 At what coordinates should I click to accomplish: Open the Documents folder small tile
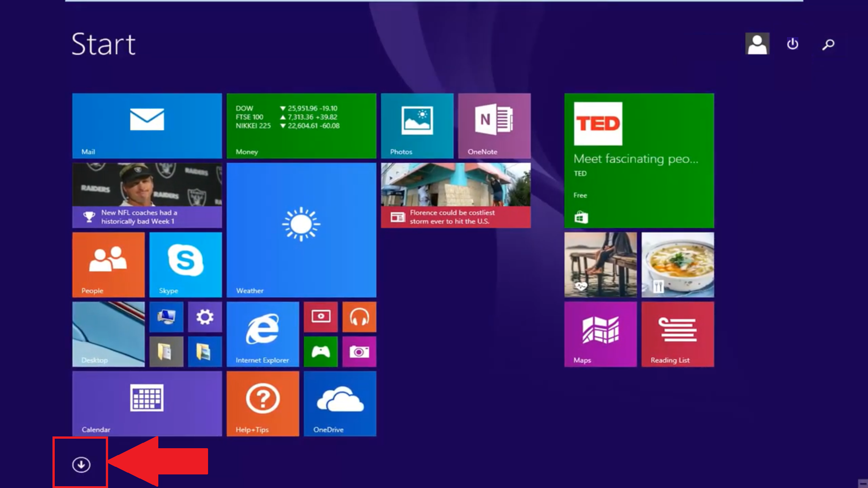click(166, 351)
